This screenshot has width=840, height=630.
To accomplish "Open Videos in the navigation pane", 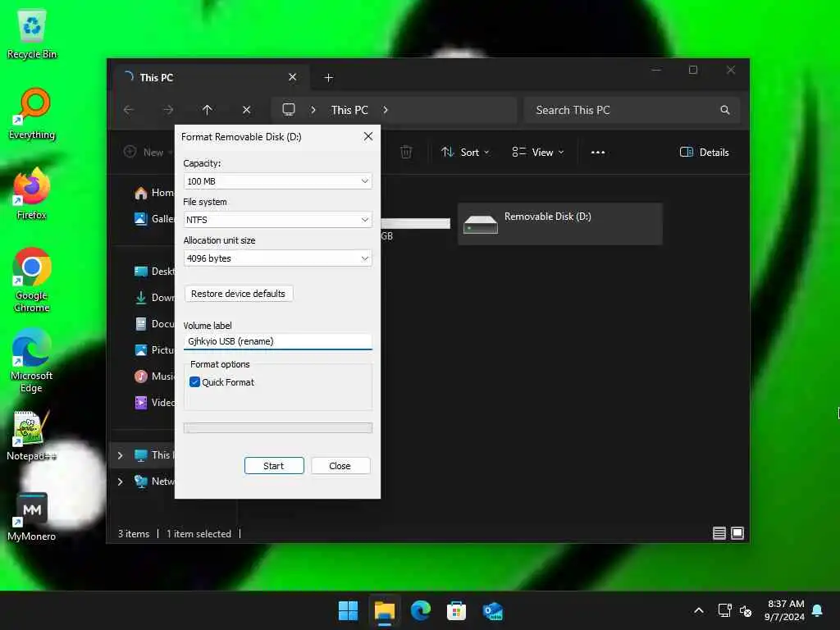I will (x=153, y=402).
